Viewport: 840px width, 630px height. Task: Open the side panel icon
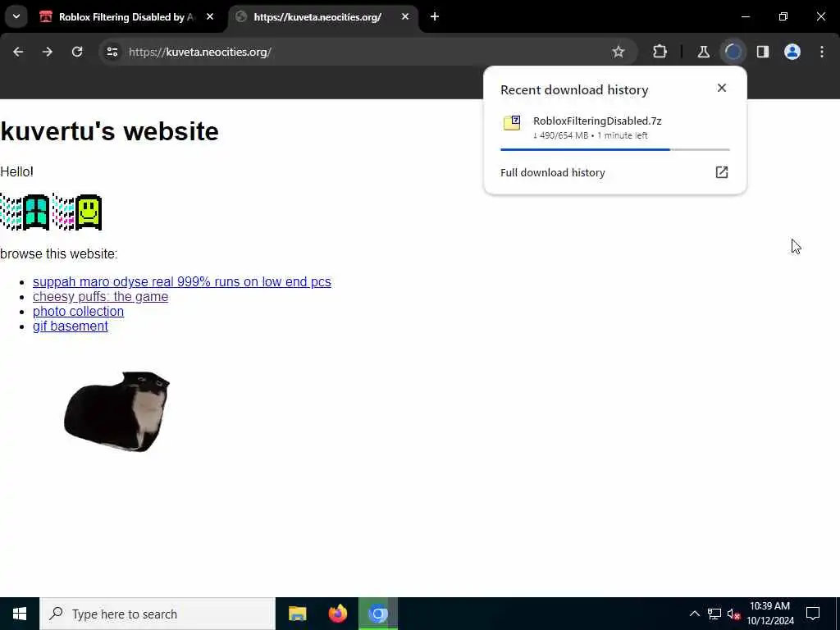point(763,52)
